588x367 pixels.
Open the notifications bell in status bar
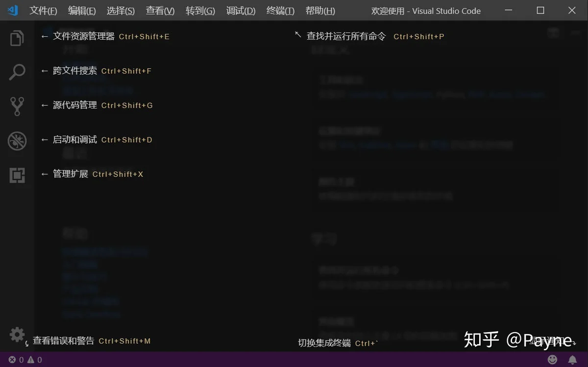(572, 360)
